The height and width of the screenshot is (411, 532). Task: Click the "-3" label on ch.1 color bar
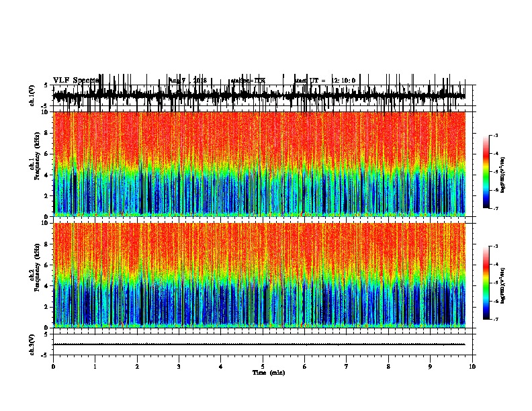[495, 136]
